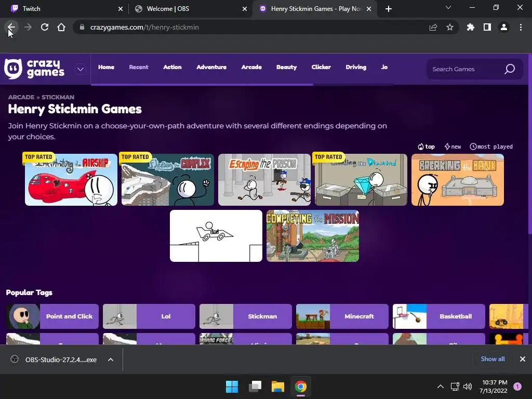Viewport: 532px width, 399px height.
Task: Sort games by new
Action: pyautogui.click(x=453, y=147)
